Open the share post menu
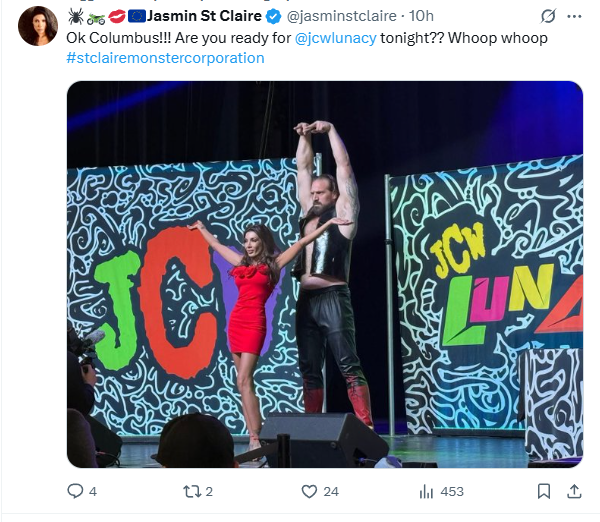Viewport: 600px width, 522px height. [574, 491]
